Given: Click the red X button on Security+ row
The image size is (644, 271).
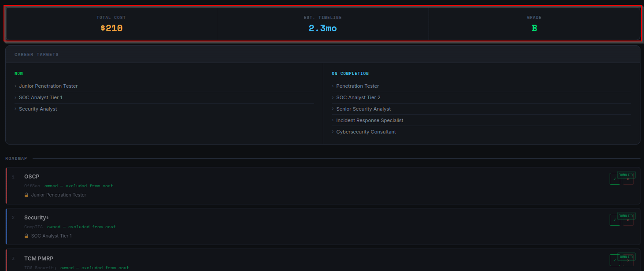Looking at the screenshot, I should tap(629, 220).
